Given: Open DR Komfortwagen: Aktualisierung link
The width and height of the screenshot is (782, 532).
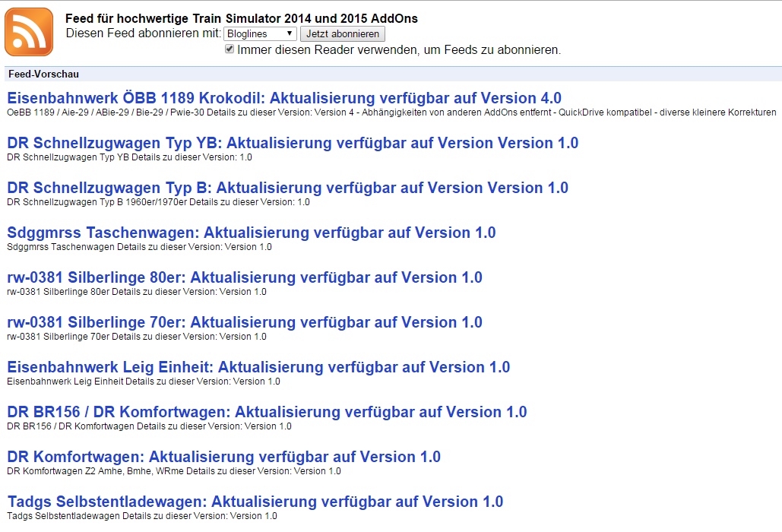Looking at the screenshot, I should (x=224, y=457).
